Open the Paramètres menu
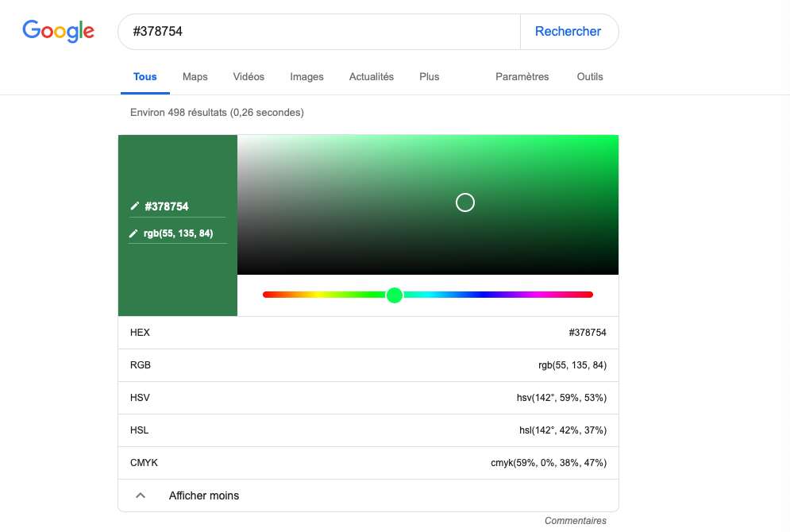The height and width of the screenshot is (532, 790). tap(522, 77)
